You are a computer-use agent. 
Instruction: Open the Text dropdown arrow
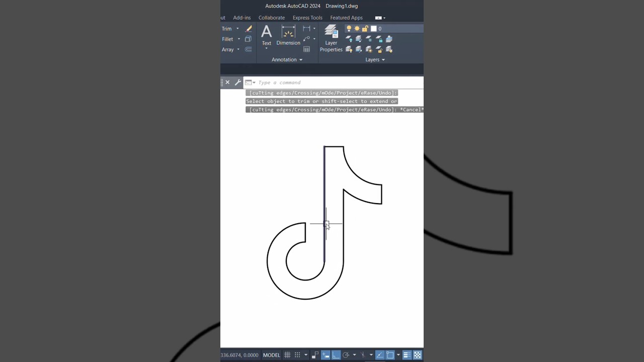point(266,48)
